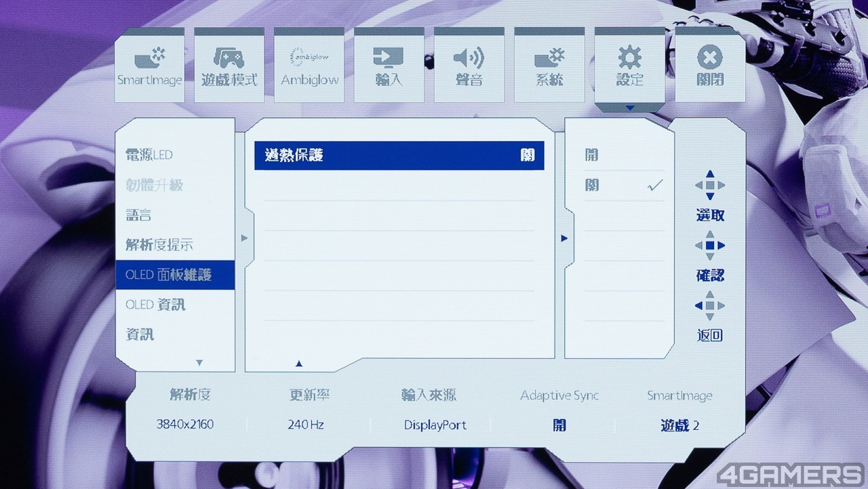The image size is (868, 489).
Task: Select the greyed 韌體升級 firmware entry
Action: pos(175,185)
